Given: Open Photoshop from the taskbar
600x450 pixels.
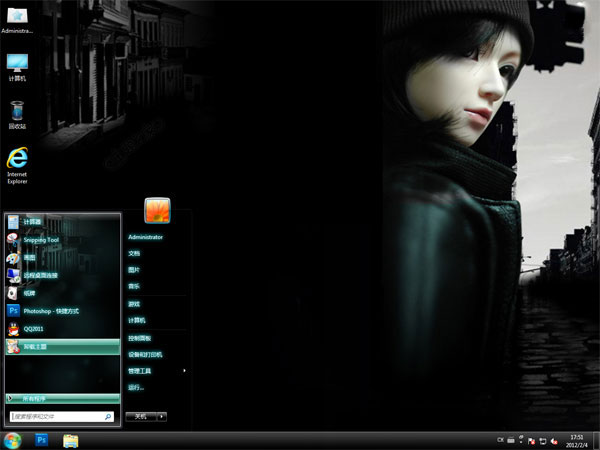Looking at the screenshot, I should 41,440.
